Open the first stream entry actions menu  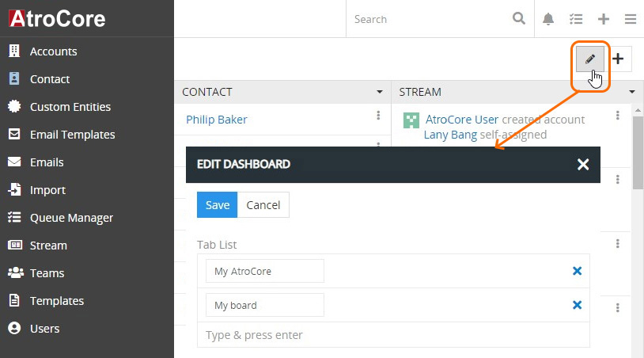(x=617, y=116)
